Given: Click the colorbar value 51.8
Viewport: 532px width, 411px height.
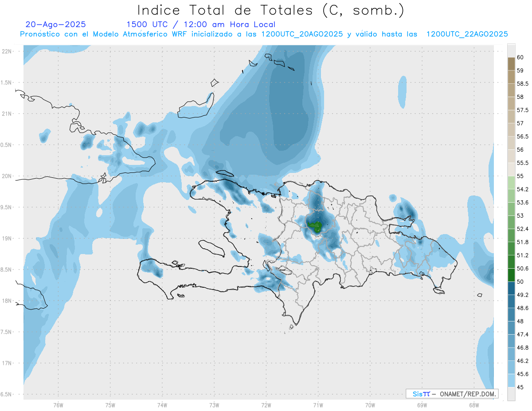Looking at the screenshot, I should (x=523, y=242).
